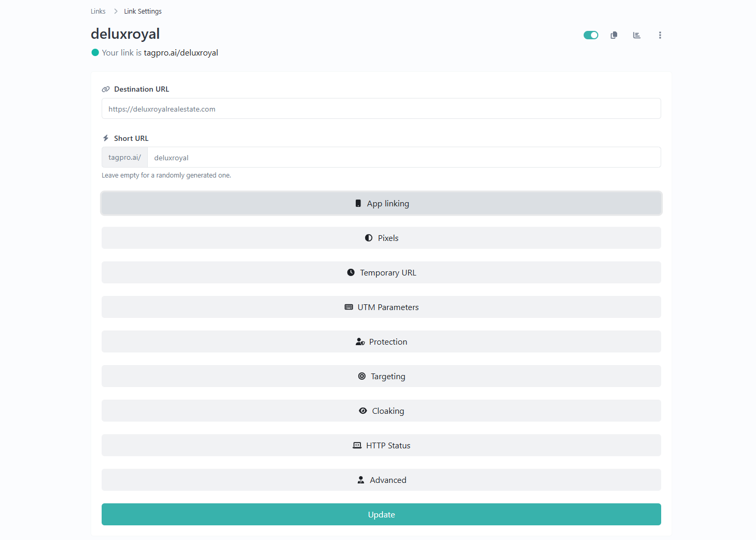756x540 pixels.
Task: Click the 'Leave empty for a randomly generated one' hint
Action: point(166,175)
